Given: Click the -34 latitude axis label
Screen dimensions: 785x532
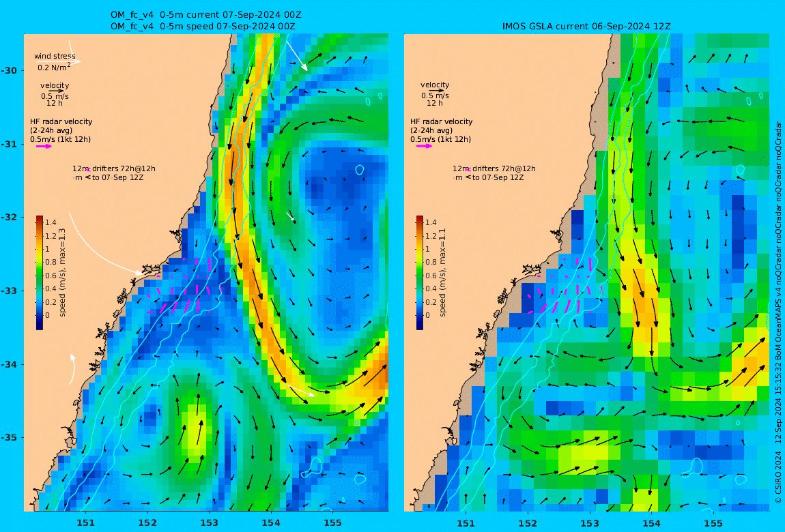Looking at the screenshot, I should click(x=10, y=364).
